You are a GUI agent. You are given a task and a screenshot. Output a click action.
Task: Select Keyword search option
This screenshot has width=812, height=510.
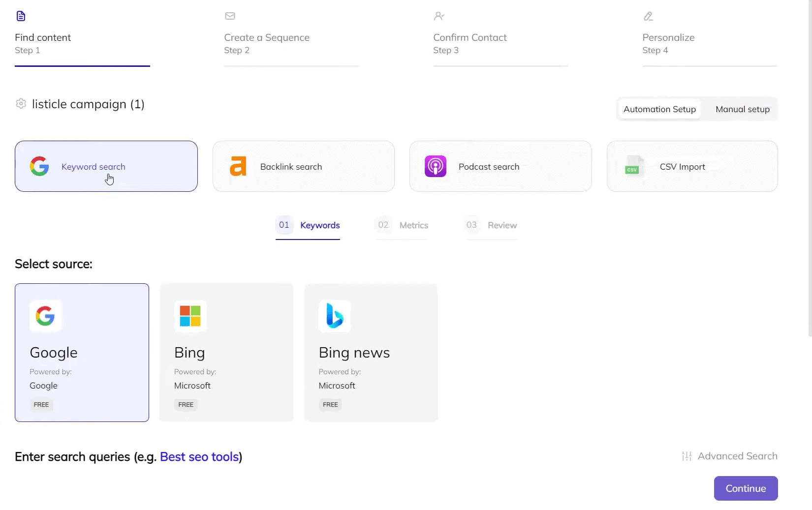tap(106, 166)
